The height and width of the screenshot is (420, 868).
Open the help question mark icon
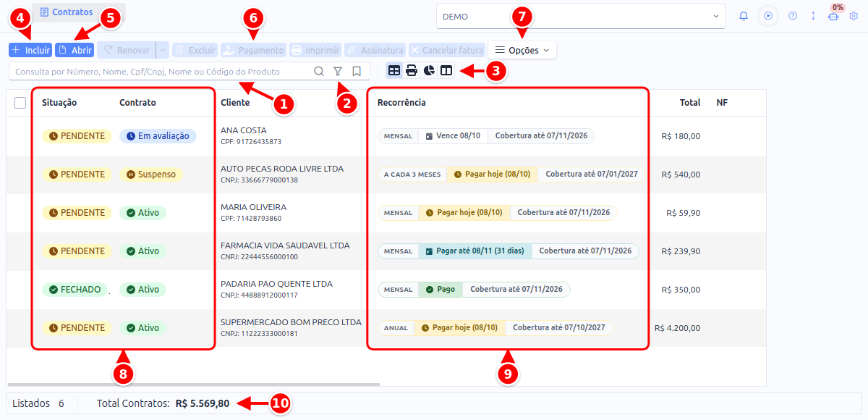pos(793,15)
